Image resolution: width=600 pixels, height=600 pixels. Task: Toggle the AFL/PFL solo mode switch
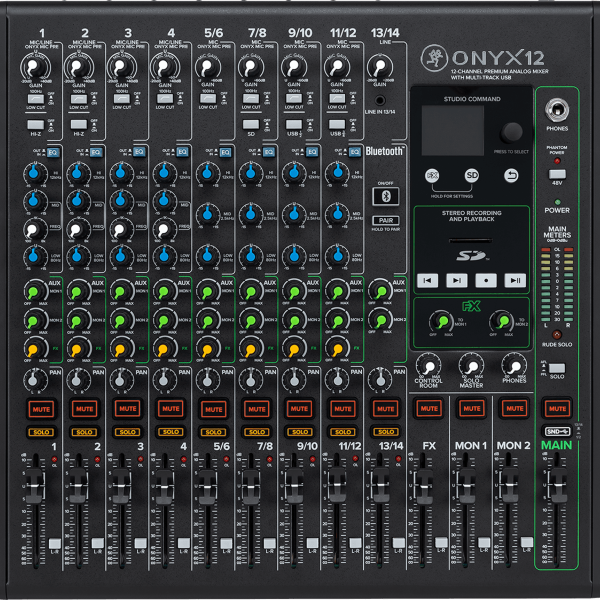point(557,368)
